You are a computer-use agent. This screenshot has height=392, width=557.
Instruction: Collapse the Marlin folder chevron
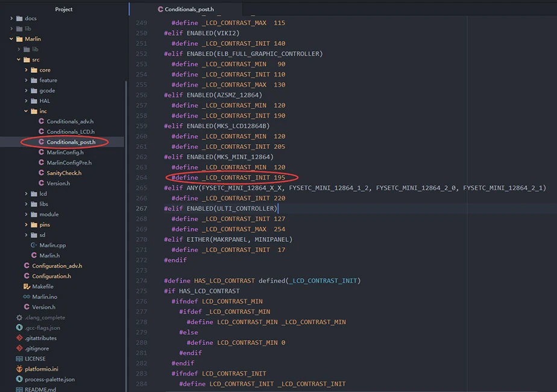(x=11, y=39)
